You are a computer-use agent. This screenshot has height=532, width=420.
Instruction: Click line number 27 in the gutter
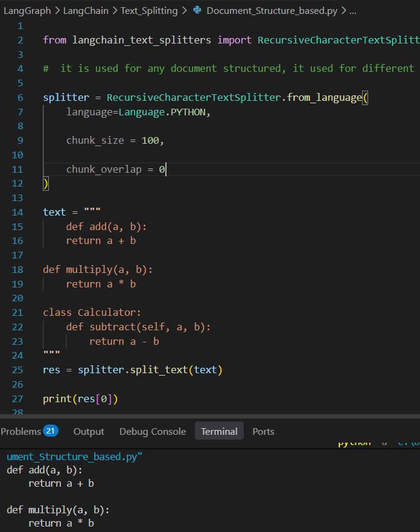(17, 399)
